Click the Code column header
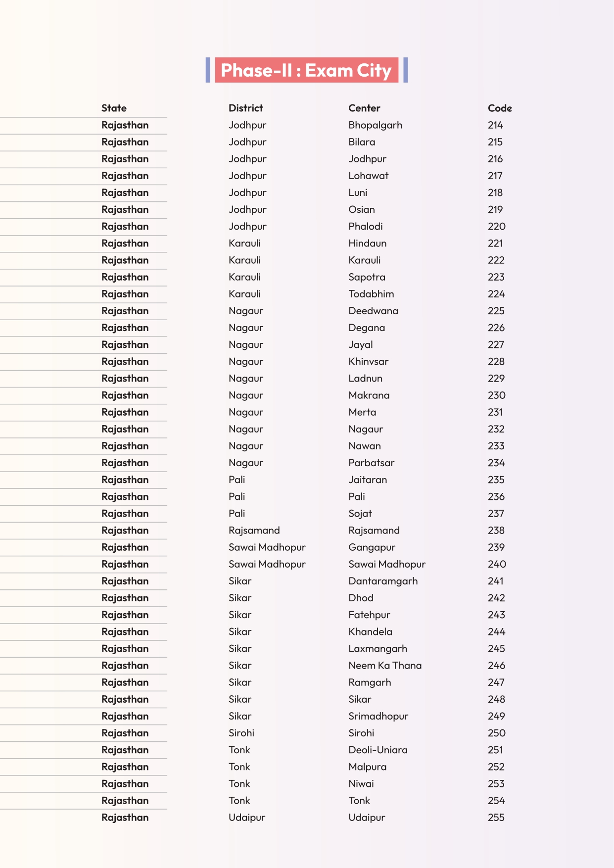 click(500, 108)
